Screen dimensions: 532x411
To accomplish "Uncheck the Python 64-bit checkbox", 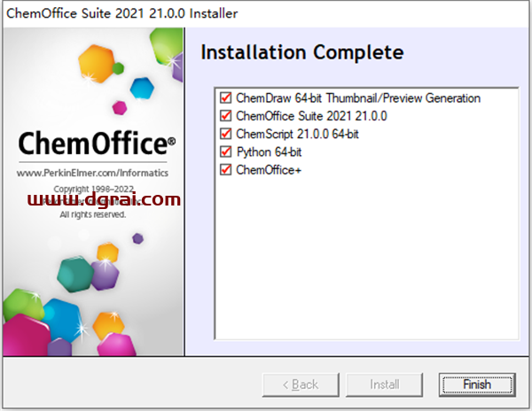I will coord(225,151).
